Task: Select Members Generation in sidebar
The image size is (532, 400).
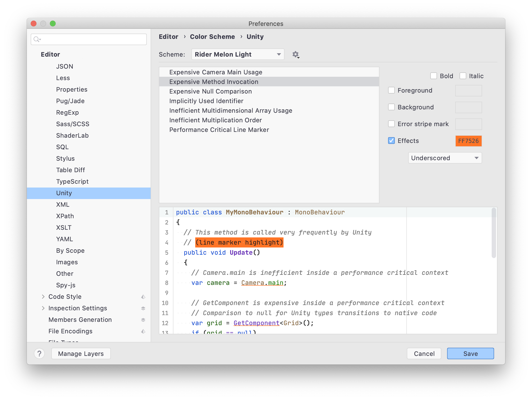Action: (89, 320)
